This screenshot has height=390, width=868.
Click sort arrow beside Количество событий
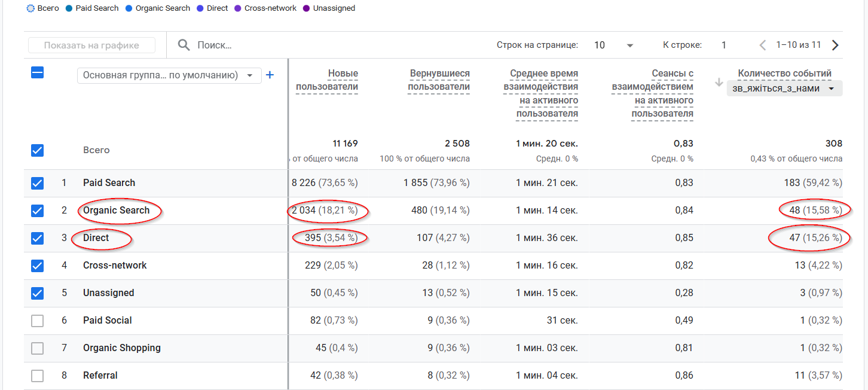[719, 83]
